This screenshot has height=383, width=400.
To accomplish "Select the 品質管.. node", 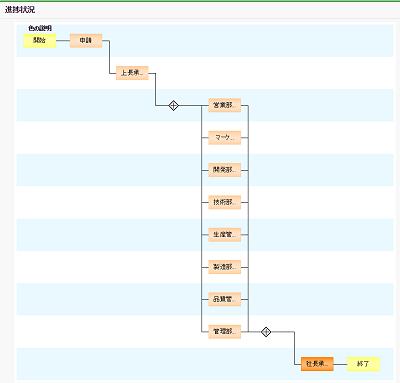I will tap(224, 299).
